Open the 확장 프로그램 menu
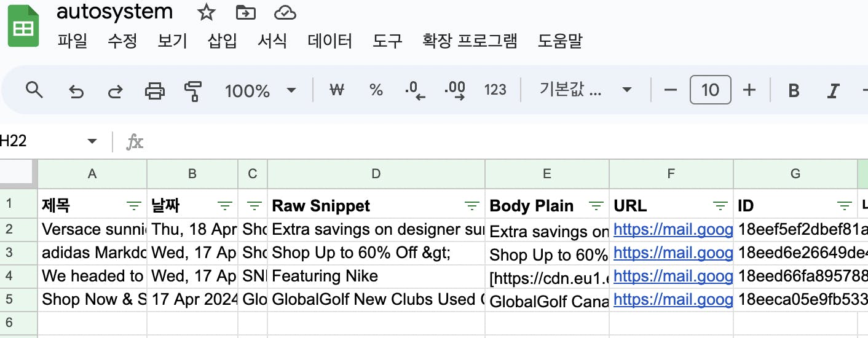Viewport: 868px width, 338px height. tap(470, 41)
